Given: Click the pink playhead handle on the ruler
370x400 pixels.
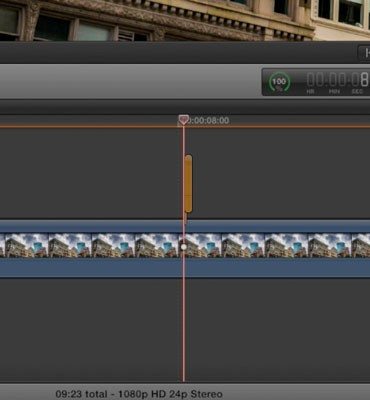Looking at the screenshot, I should (183, 120).
